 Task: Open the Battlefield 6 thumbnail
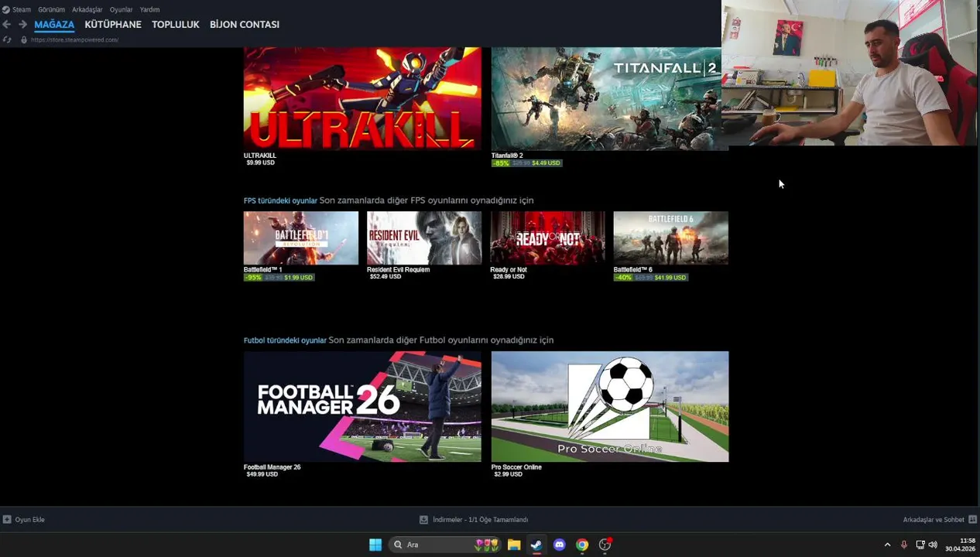point(671,238)
